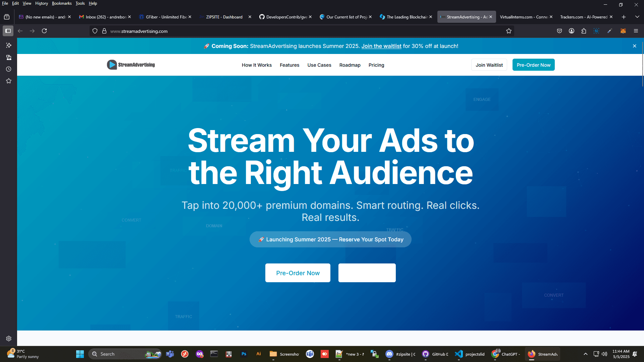The image size is (644, 362).
Task: Open sidebar settings gear icon
Action: 9,339
